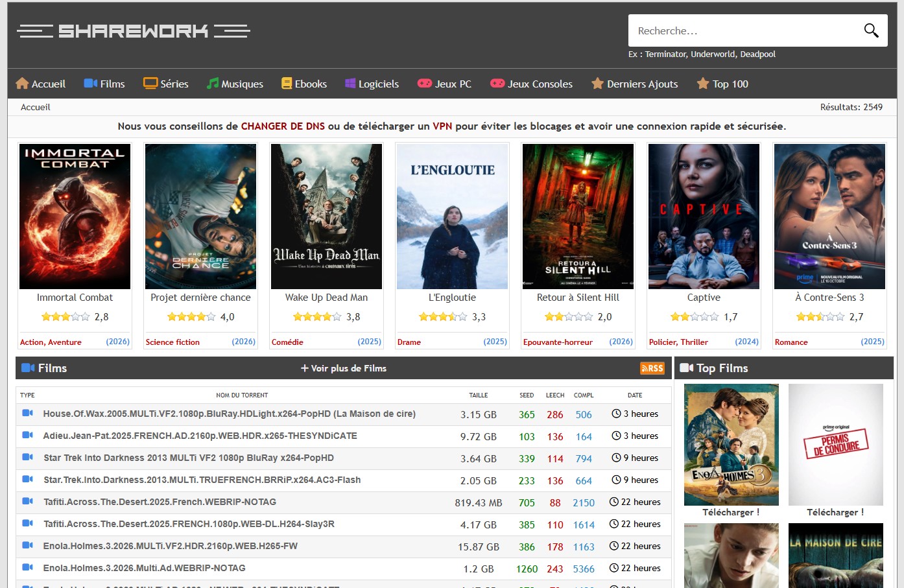904x588 pixels.
Task: Open Voir plus de Films
Action: pos(344,368)
